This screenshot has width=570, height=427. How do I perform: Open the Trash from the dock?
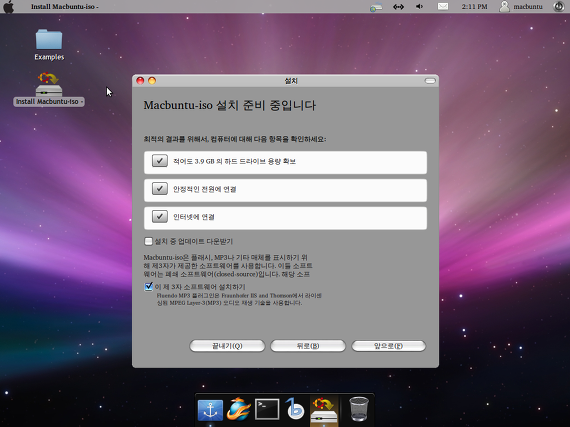point(359,409)
